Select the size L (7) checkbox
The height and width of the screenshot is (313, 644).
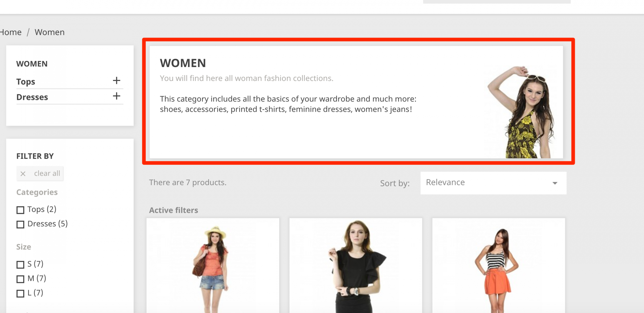coord(20,293)
